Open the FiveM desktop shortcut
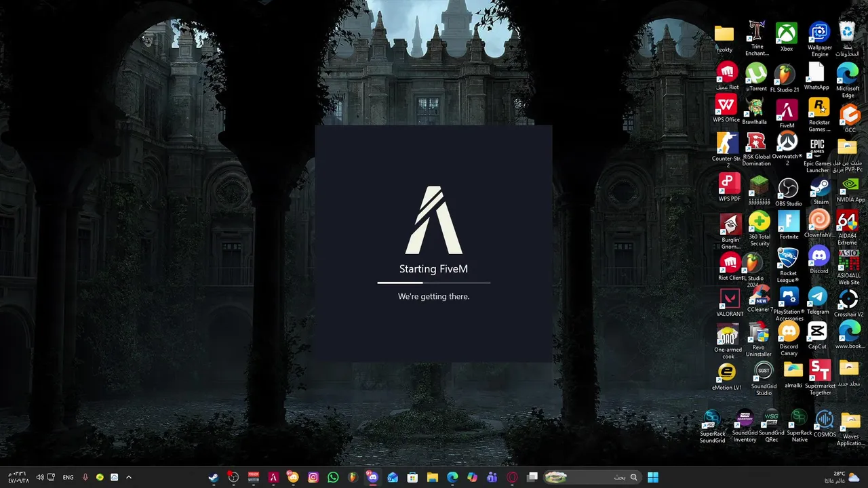The image size is (868, 488). [x=787, y=114]
